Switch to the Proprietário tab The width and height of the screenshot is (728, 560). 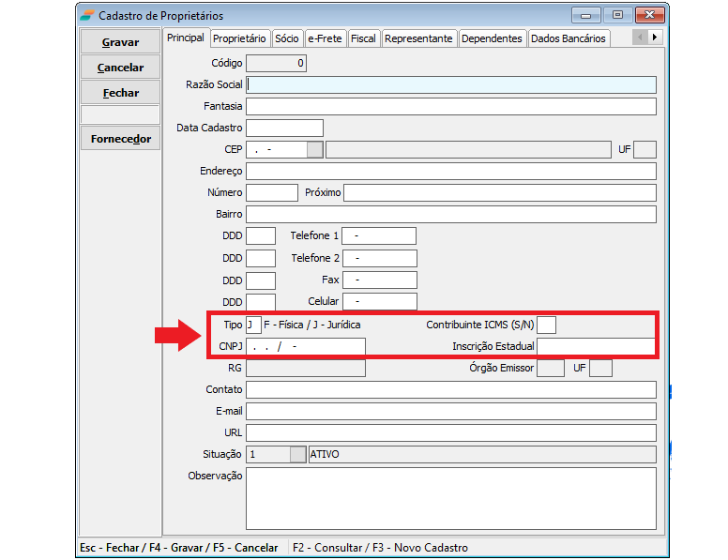point(239,38)
